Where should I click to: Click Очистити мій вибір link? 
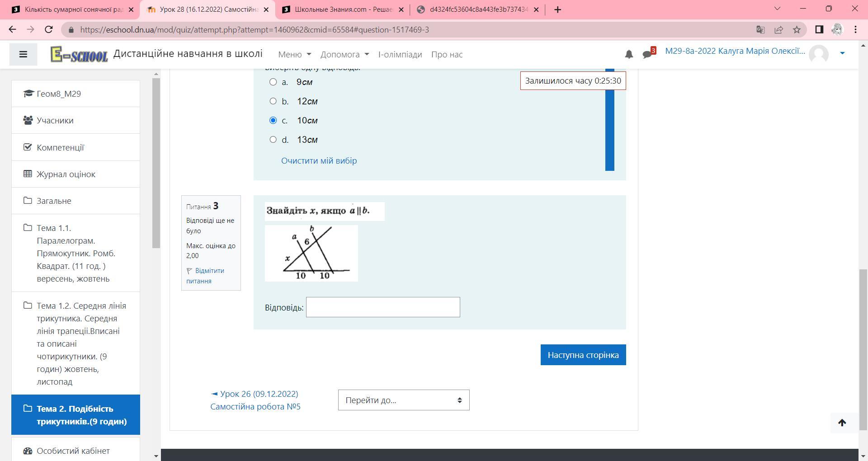pyautogui.click(x=319, y=160)
